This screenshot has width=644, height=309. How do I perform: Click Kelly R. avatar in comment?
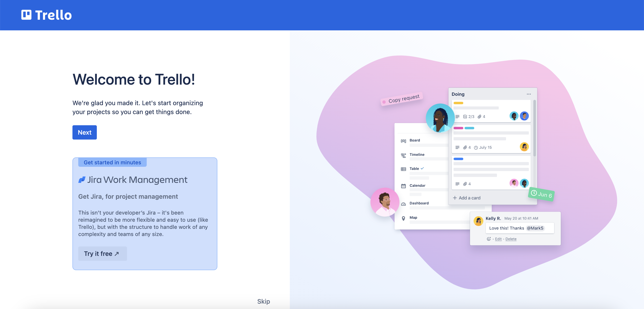[478, 221]
